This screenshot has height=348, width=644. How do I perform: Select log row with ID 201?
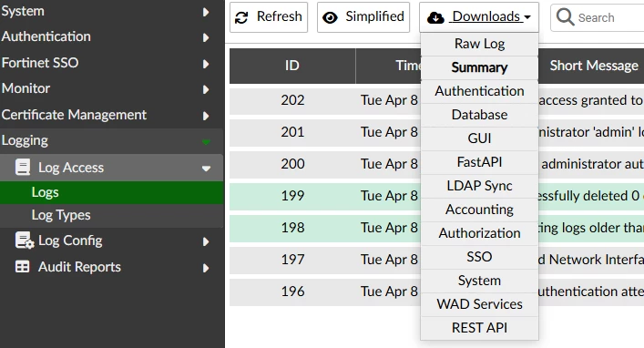click(x=436, y=132)
